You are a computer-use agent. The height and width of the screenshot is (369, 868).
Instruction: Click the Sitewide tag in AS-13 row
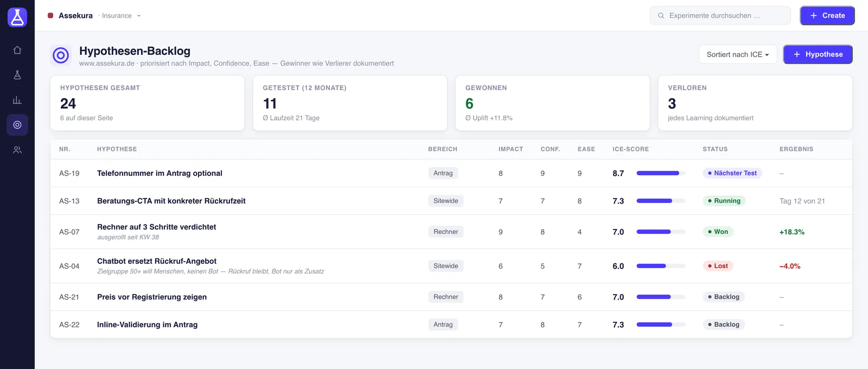(x=446, y=201)
